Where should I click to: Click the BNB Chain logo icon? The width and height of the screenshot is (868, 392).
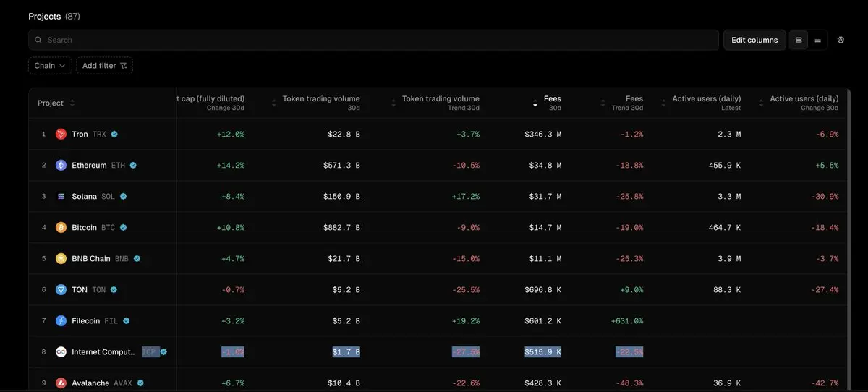(x=61, y=258)
